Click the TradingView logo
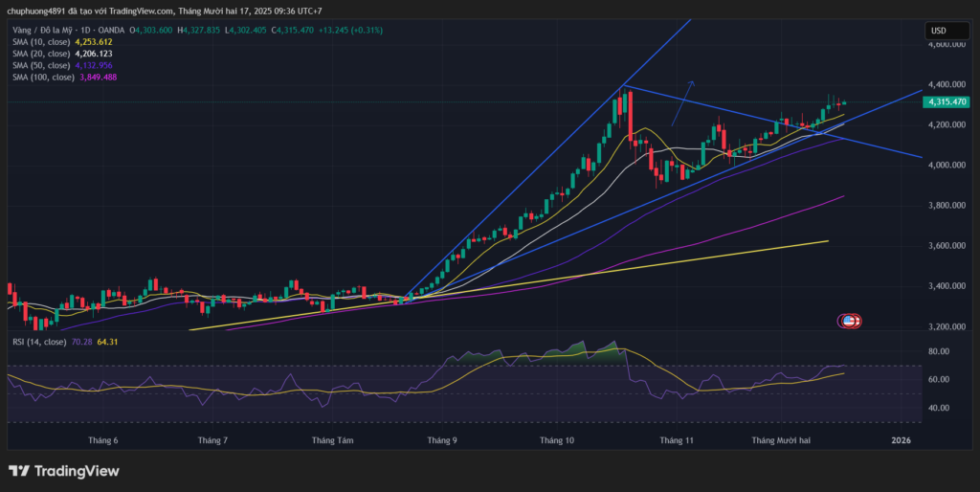The height and width of the screenshot is (492, 980). [x=64, y=471]
